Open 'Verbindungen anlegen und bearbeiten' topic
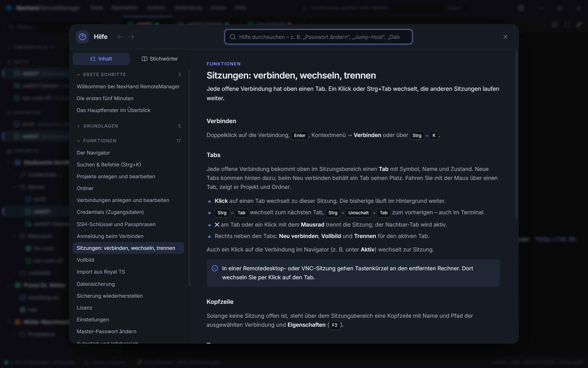This screenshot has width=588, height=368. coord(128,200)
